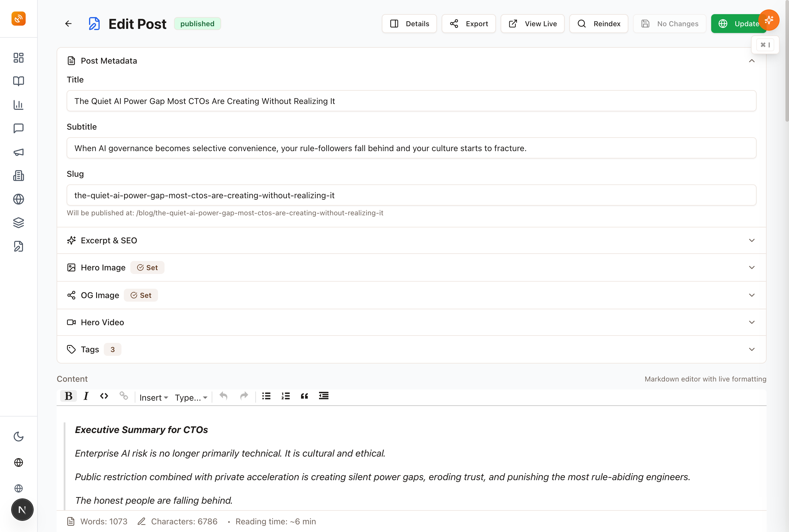Select the book icon in the sidebar

point(18,81)
